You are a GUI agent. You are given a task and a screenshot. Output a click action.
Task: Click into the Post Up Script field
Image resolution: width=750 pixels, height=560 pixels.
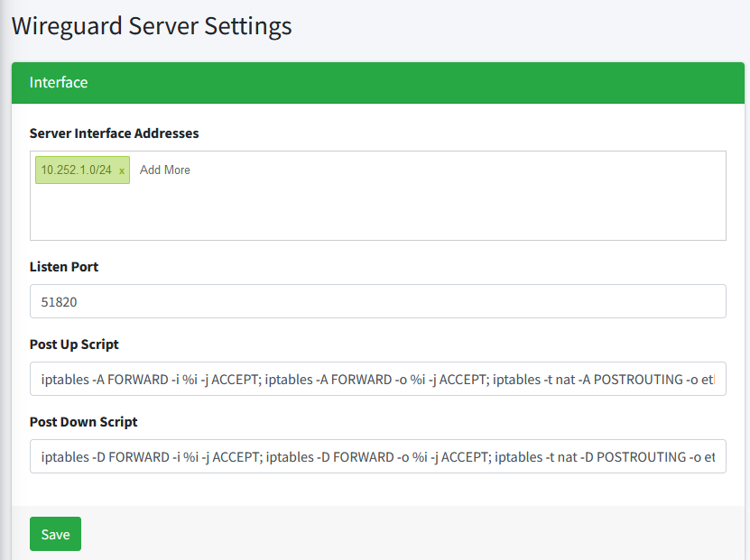coord(378,379)
